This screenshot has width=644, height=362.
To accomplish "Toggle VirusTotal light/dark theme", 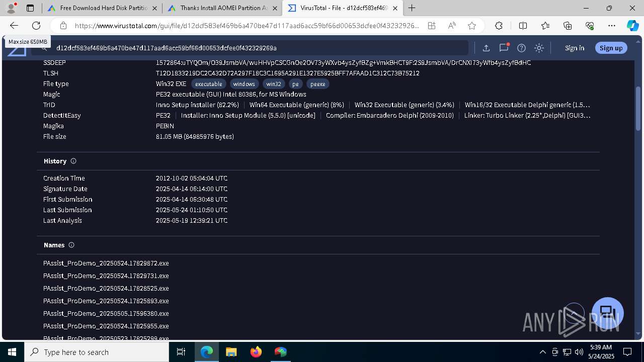I will (539, 48).
